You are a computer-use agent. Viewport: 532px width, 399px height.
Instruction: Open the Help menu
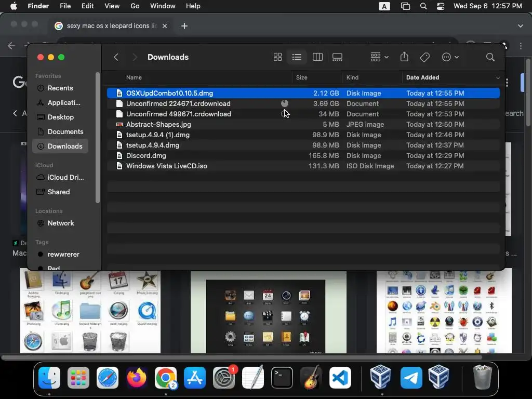[x=193, y=6]
